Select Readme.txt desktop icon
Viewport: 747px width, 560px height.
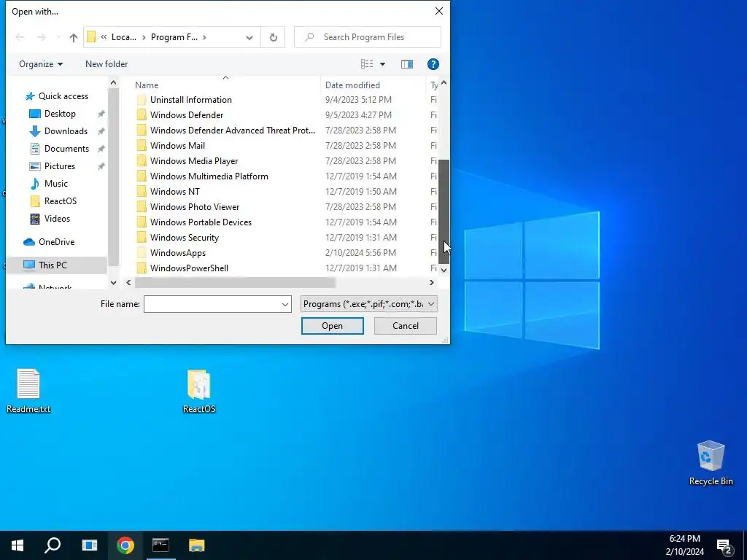[x=28, y=391]
